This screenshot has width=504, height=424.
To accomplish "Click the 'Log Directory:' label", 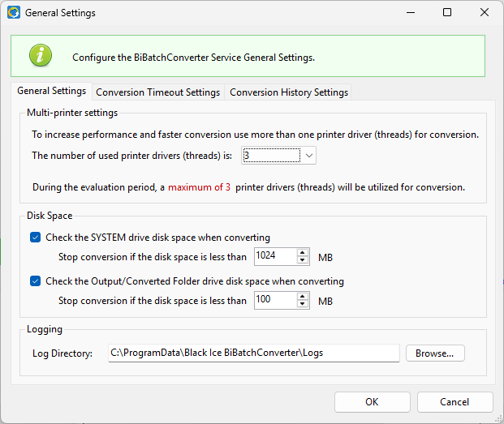I will click(62, 353).
